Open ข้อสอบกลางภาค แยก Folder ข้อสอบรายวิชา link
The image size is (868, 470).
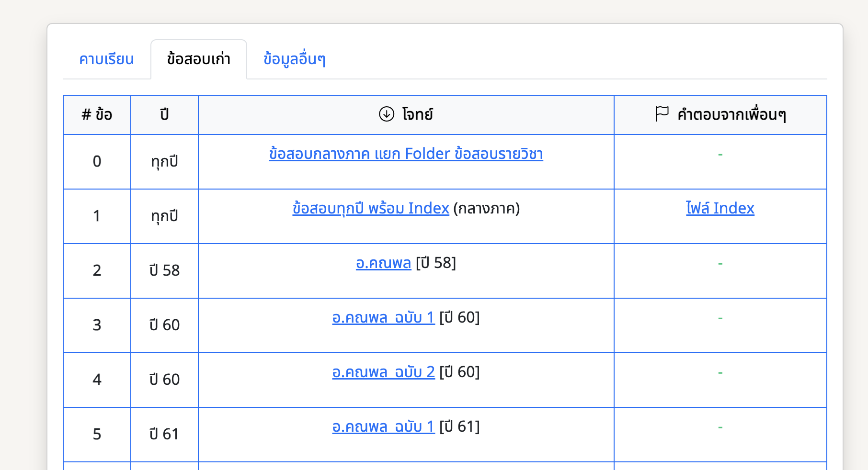406,154
